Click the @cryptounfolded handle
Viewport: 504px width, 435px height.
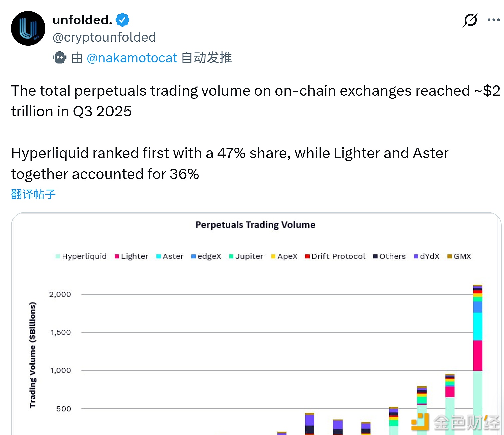click(104, 37)
